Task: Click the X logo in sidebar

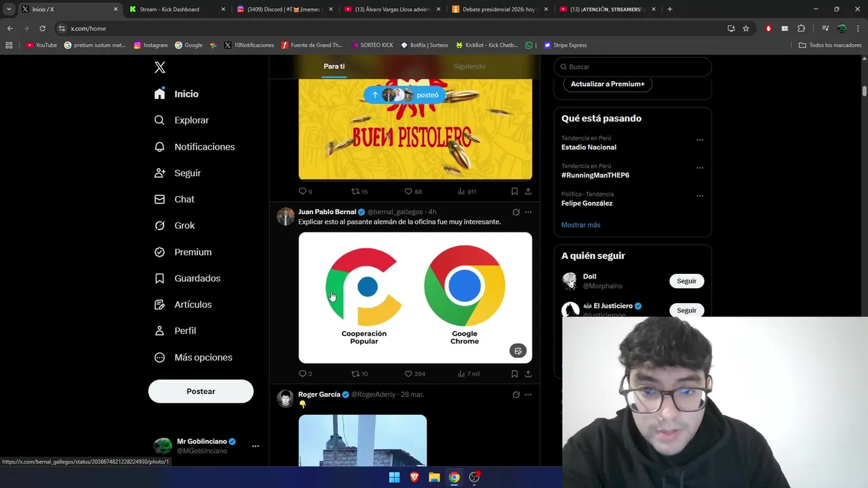Action: point(160,67)
